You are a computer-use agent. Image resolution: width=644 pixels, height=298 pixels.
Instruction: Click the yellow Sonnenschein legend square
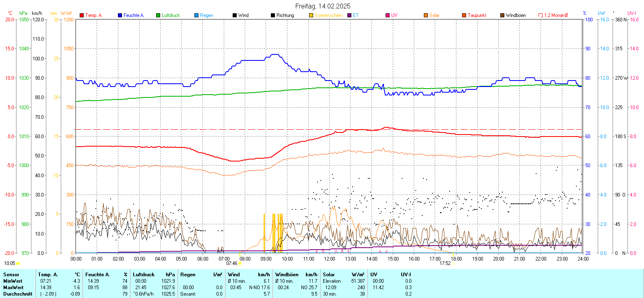[x=311, y=15]
